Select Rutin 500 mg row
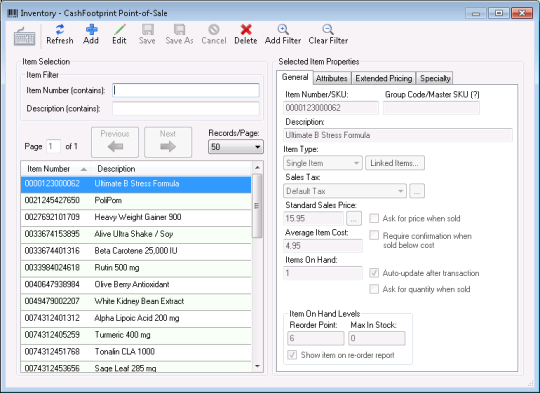 [136, 268]
